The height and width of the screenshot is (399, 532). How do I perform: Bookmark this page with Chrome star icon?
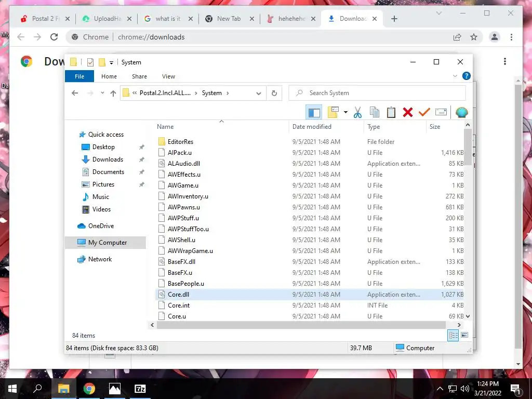[474, 37]
